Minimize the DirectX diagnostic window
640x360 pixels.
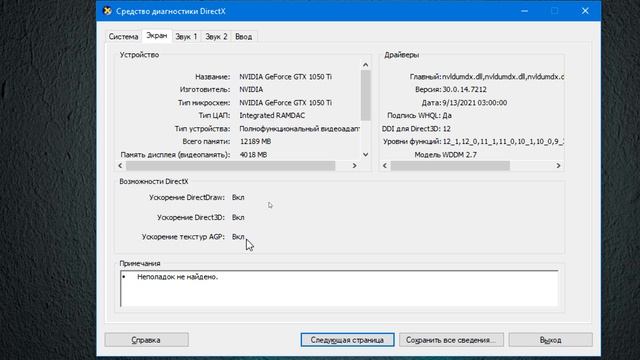(x=524, y=11)
